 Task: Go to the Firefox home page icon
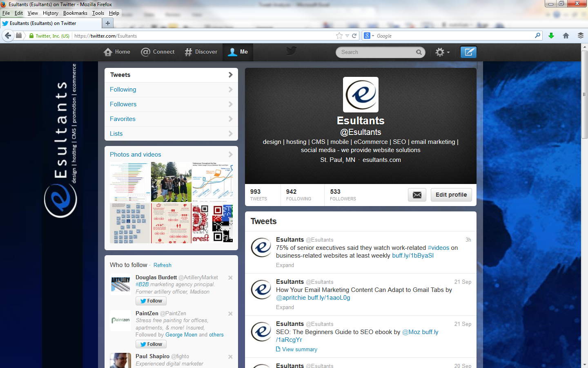point(566,36)
